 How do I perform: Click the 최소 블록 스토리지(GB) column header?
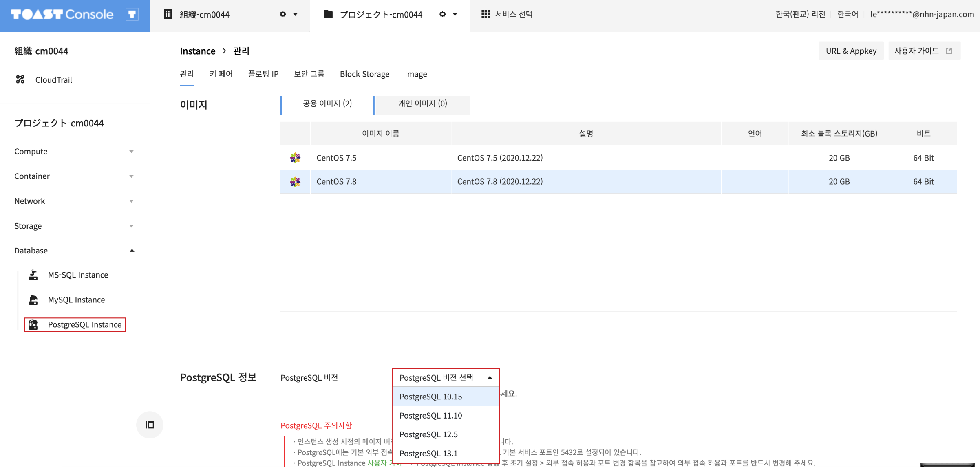coord(839,134)
